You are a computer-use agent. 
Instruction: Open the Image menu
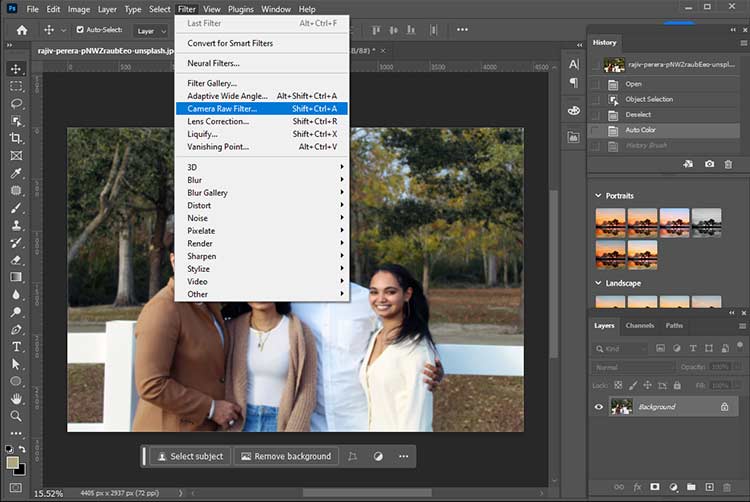coord(79,9)
